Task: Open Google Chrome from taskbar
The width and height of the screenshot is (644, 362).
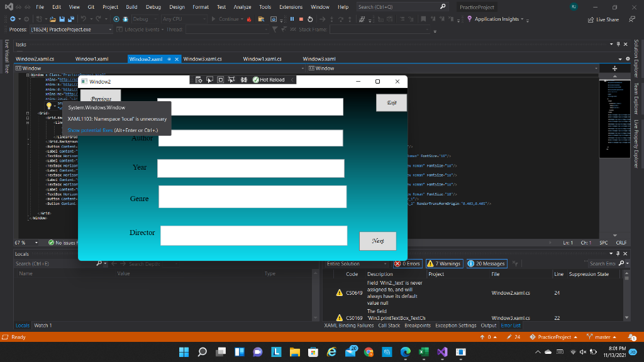Action: point(369,352)
